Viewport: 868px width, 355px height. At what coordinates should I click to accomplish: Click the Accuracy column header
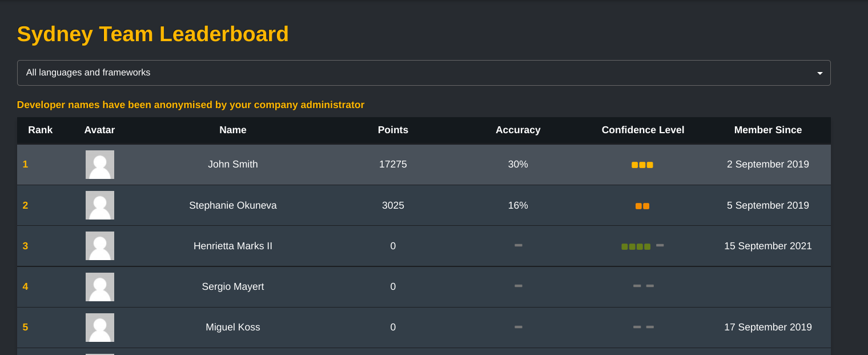point(518,130)
